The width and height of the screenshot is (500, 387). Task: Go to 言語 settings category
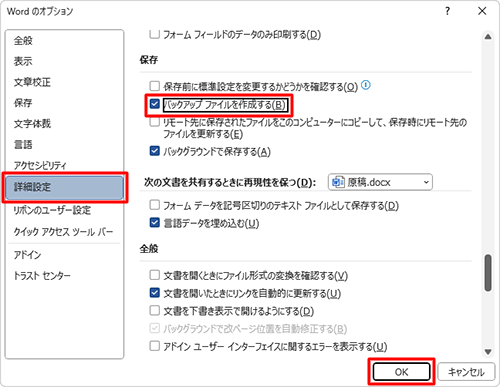tap(64, 144)
